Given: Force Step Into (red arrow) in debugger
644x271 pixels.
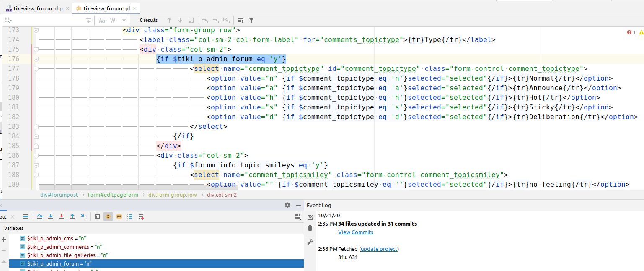Looking at the screenshot, I should pyautogui.click(x=62, y=216).
